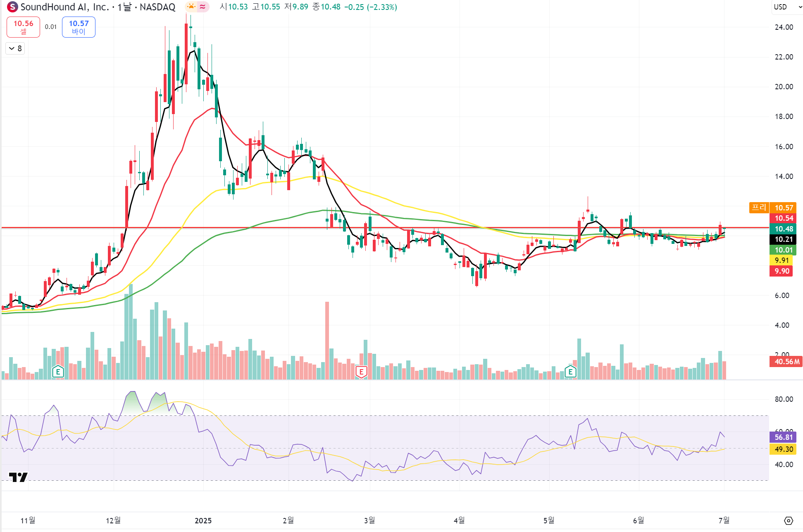Click the NASDAQ exchange label
Screen dimensions: 803x532
coord(157,7)
